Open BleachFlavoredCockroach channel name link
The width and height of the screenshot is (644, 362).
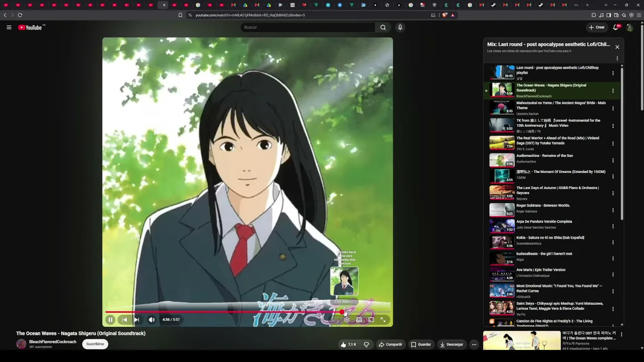[53, 342]
